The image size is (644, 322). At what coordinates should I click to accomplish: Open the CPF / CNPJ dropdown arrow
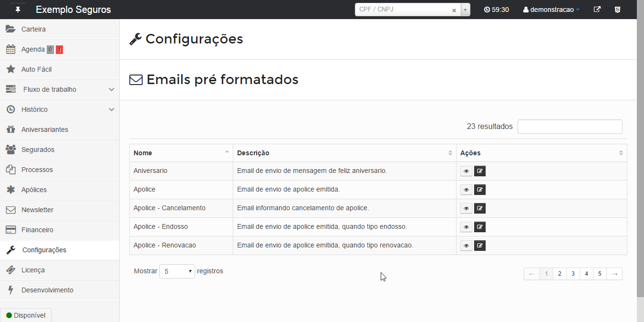pos(465,10)
